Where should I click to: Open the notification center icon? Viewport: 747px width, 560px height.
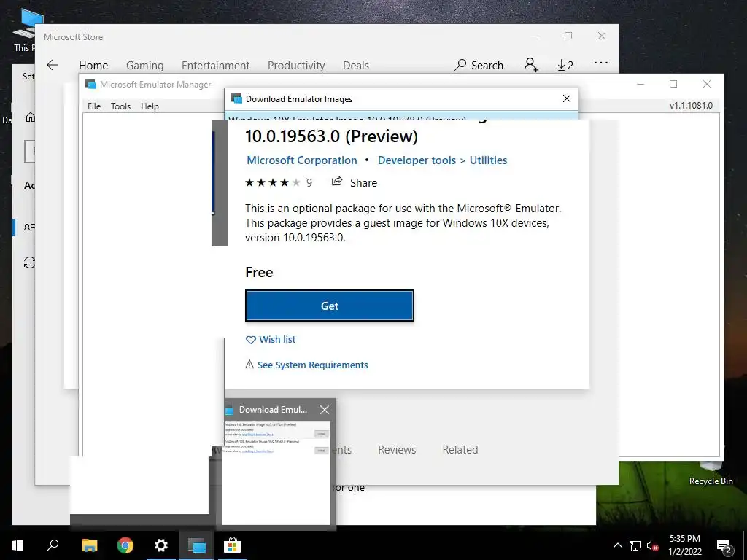724,545
